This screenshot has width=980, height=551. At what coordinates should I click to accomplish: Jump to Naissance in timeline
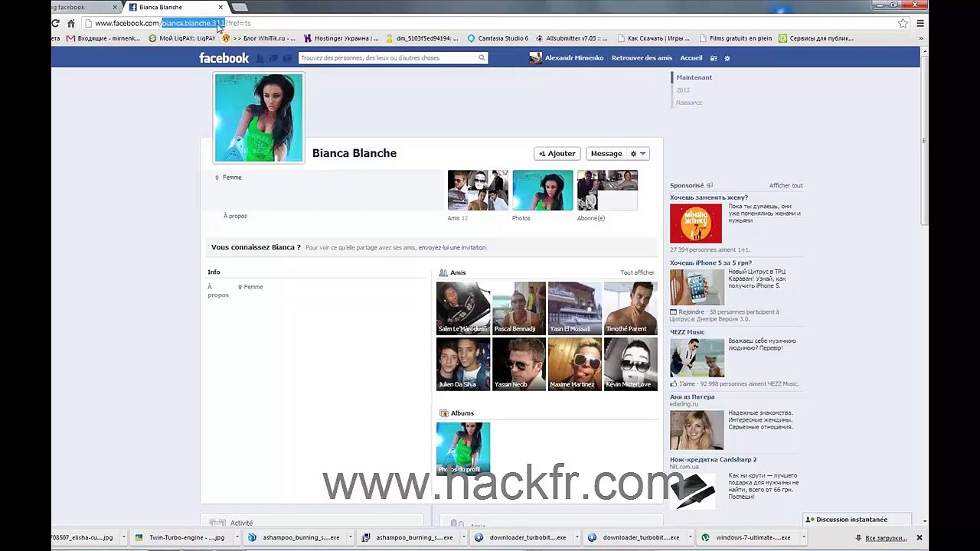tap(689, 103)
